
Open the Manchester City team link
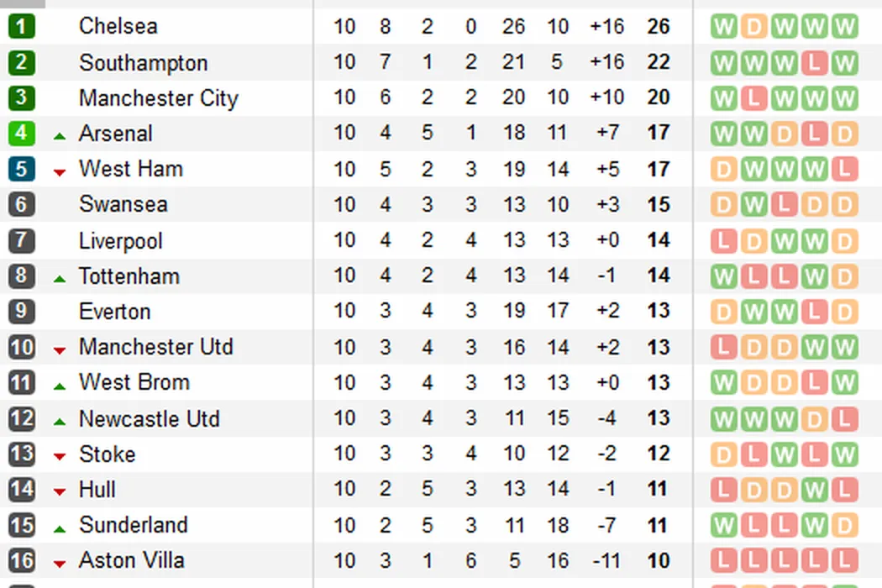[x=158, y=98]
